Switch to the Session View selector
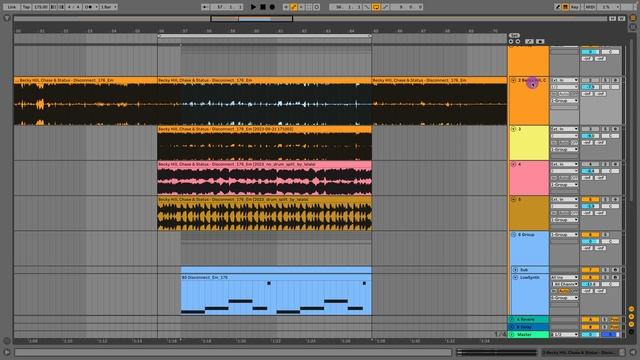 tap(633, 27)
